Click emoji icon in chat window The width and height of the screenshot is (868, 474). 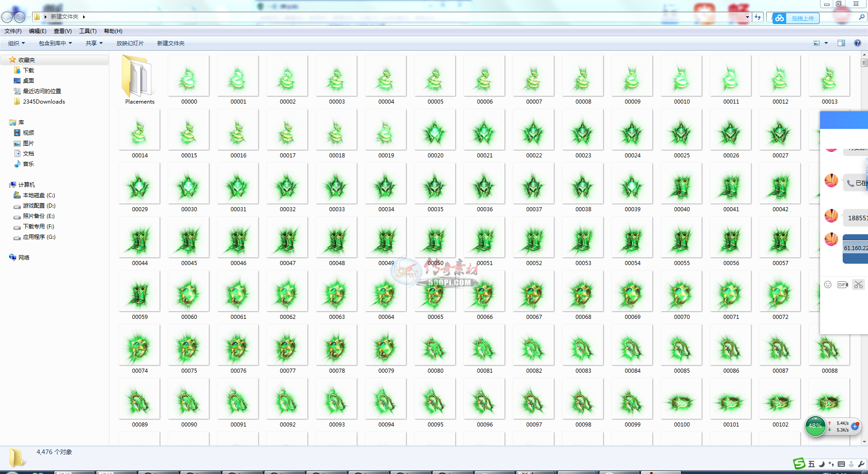[x=828, y=284]
